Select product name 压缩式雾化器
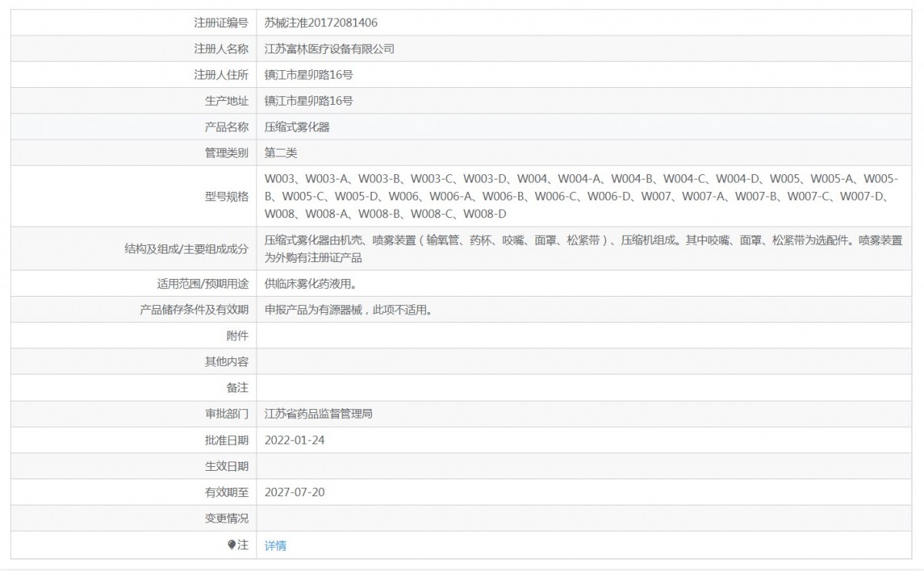The image size is (924, 571). pos(297,127)
